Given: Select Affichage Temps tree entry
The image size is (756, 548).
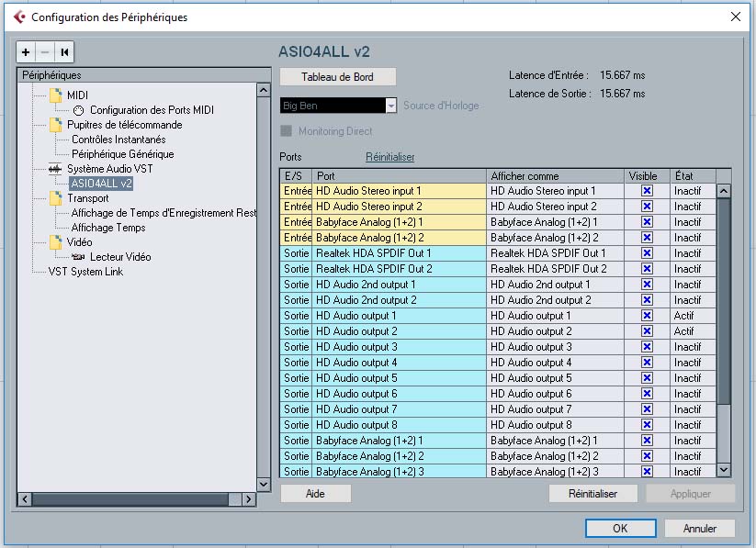Looking at the screenshot, I should (x=108, y=228).
